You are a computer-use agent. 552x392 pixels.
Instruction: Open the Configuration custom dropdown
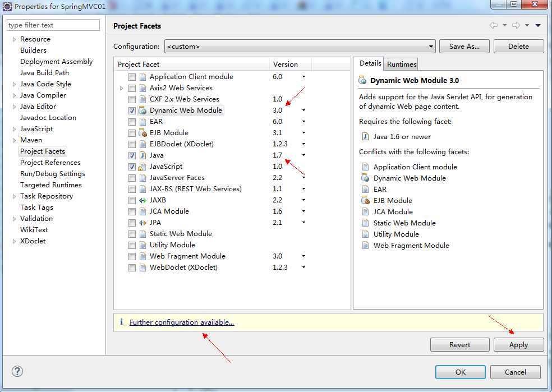coord(300,47)
